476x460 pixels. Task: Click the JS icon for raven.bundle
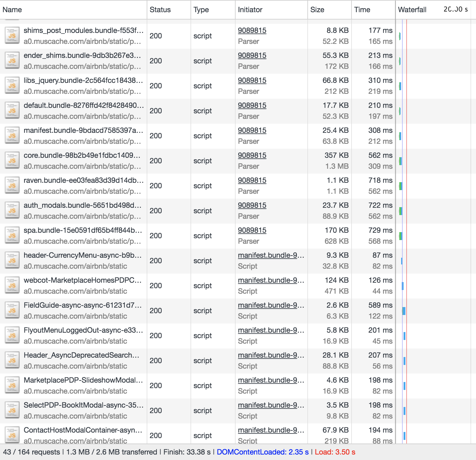pos(12,186)
